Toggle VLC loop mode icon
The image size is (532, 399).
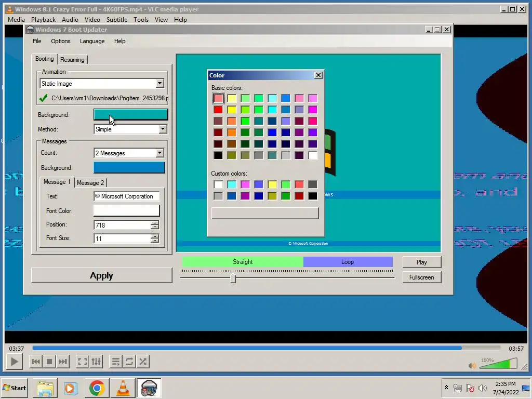point(129,362)
